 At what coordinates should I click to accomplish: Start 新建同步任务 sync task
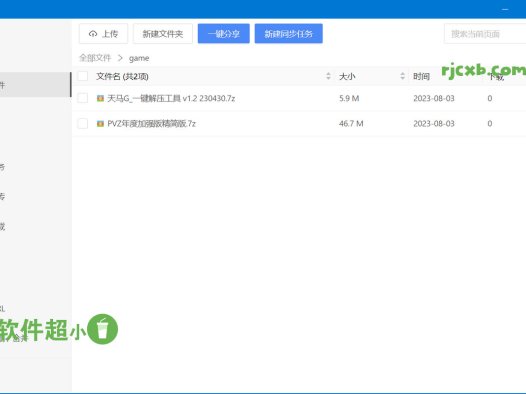click(x=288, y=34)
